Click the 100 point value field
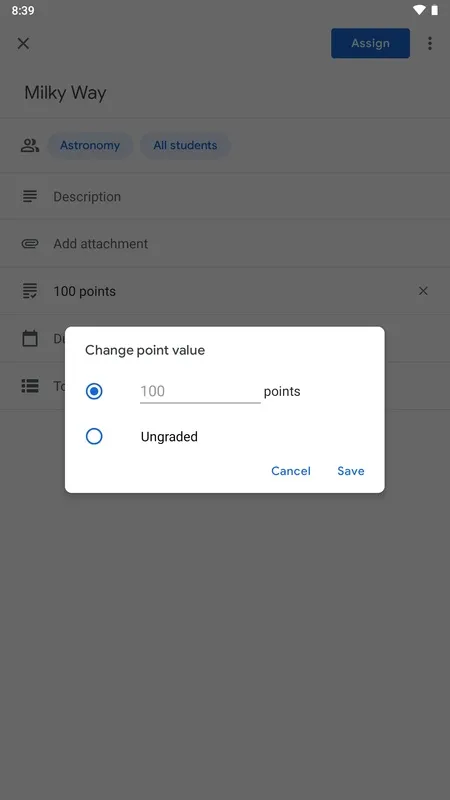This screenshot has height=800, width=450. 200,391
